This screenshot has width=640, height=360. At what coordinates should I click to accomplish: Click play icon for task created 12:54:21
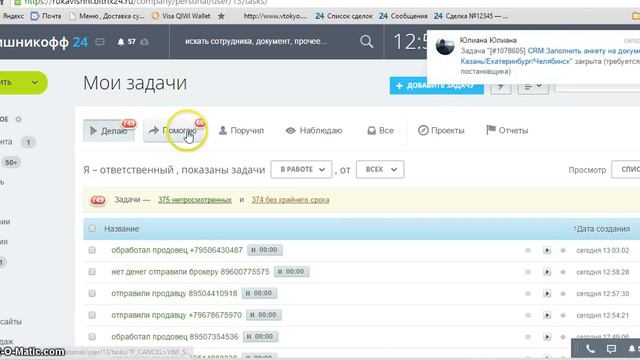(x=547, y=315)
